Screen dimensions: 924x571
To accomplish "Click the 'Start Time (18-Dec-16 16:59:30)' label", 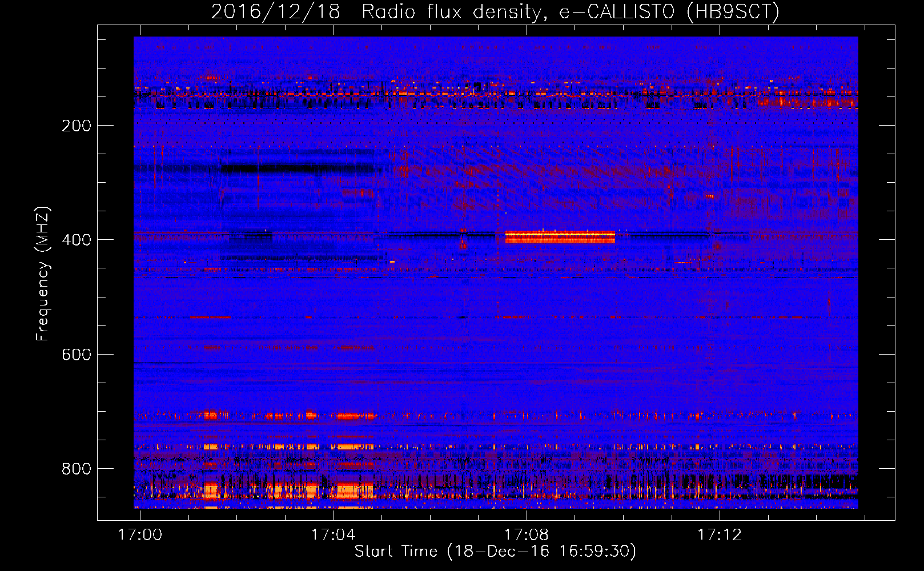I will pyautogui.click(x=495, y=552).
